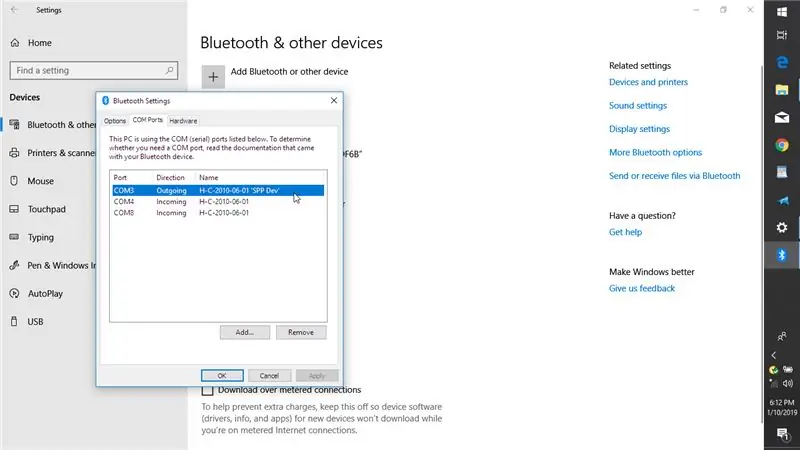Select the Settings gear taskbar icon
800x450 pixels.
[x=782, y=227]
